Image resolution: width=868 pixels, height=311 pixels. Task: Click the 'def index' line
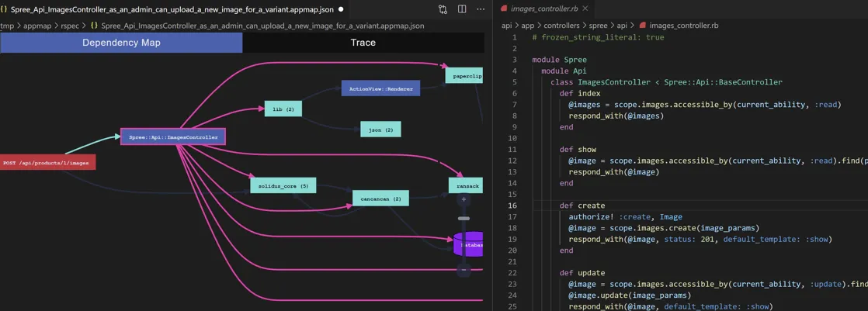click(x=580, y=93)
